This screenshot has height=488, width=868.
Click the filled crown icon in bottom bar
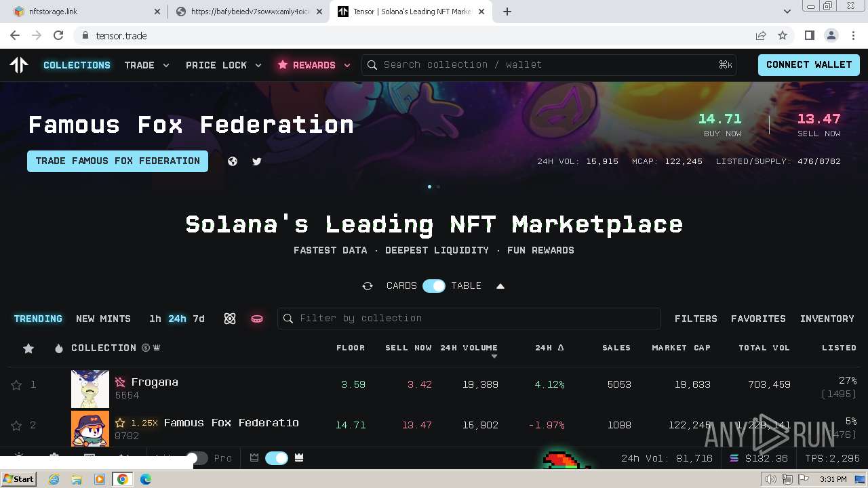[299, 458]
